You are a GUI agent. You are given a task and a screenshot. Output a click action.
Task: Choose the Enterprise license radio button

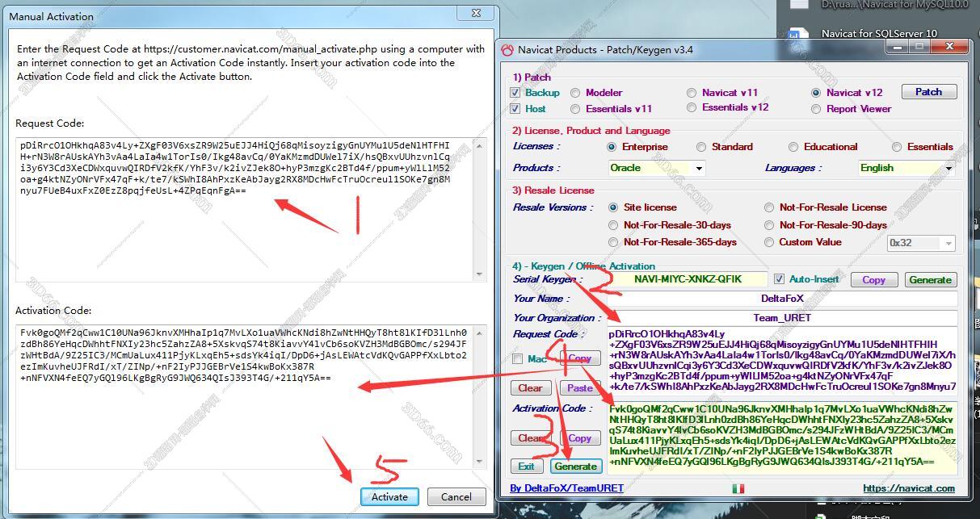612,147
